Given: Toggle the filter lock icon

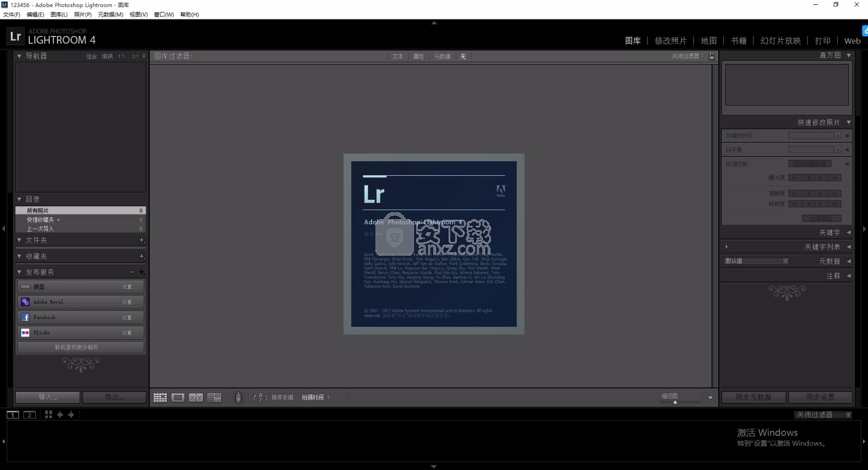Looking at the screenshot, I should 712,56.
